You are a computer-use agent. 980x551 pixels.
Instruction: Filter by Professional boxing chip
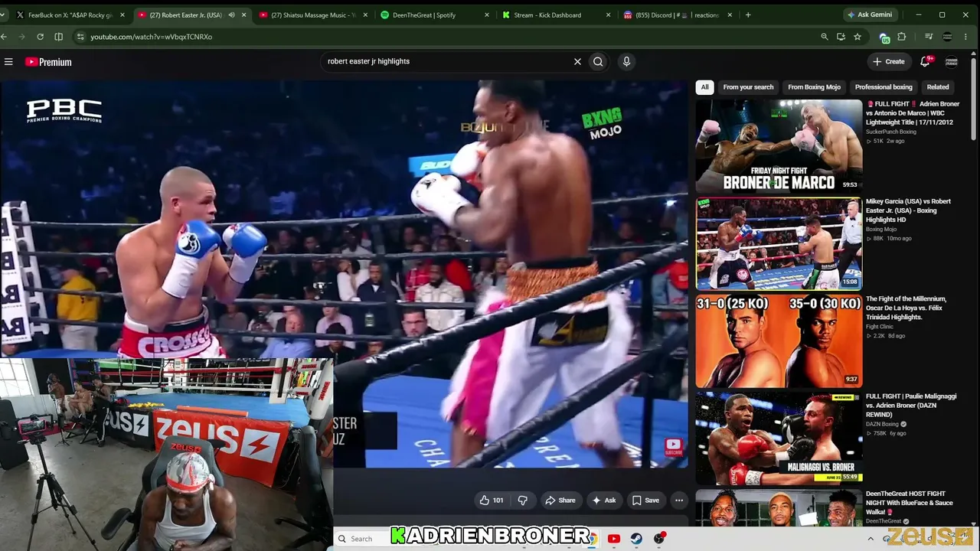click(x=884, y=87)
